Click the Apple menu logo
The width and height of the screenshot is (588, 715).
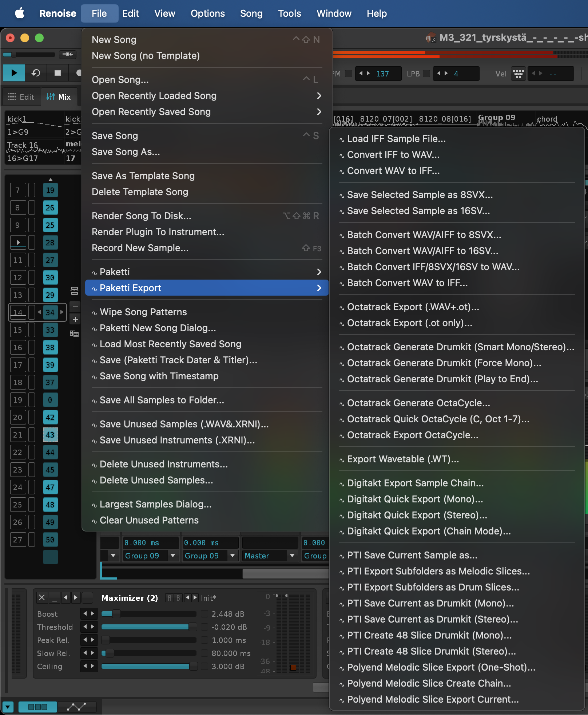[x=20, y=13]
